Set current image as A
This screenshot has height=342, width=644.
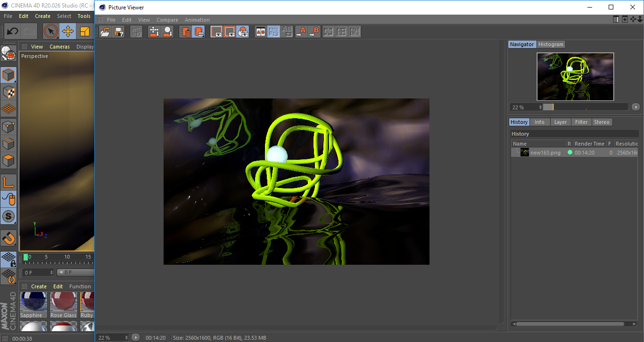[301, 32]
